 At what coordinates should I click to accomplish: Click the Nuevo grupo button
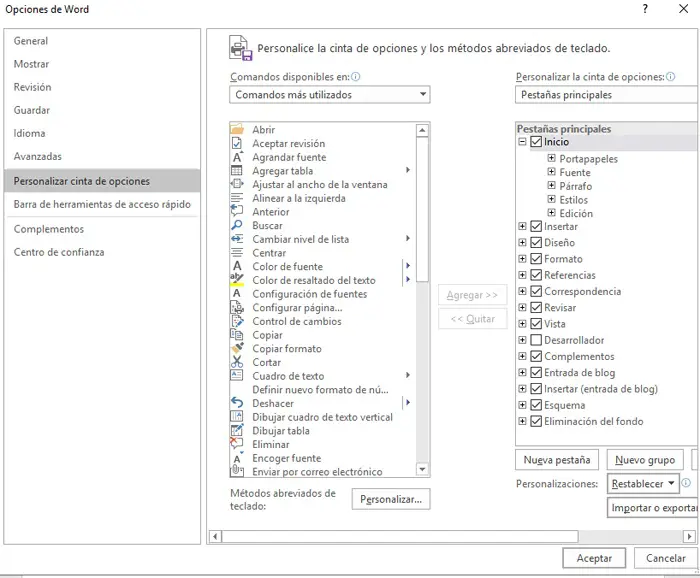[645, 460]
